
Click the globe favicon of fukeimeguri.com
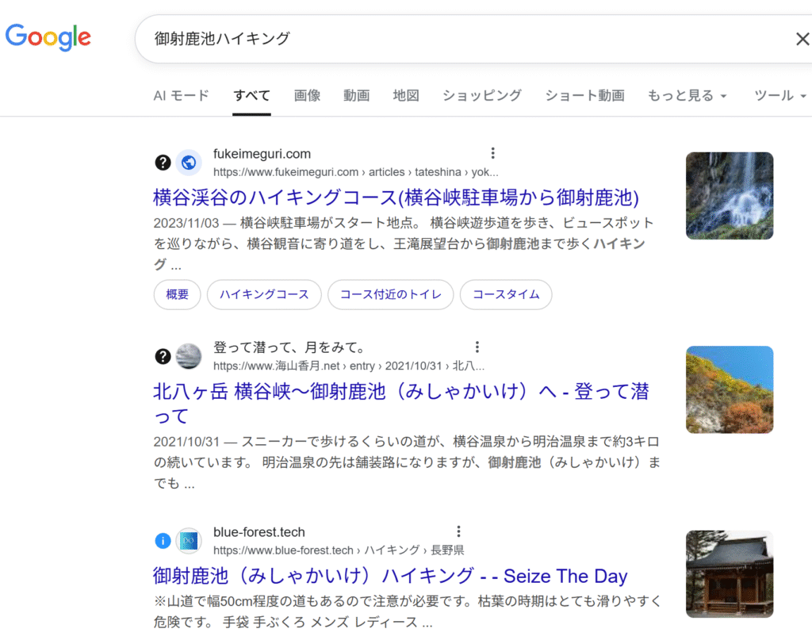click(x=189, y=163)
